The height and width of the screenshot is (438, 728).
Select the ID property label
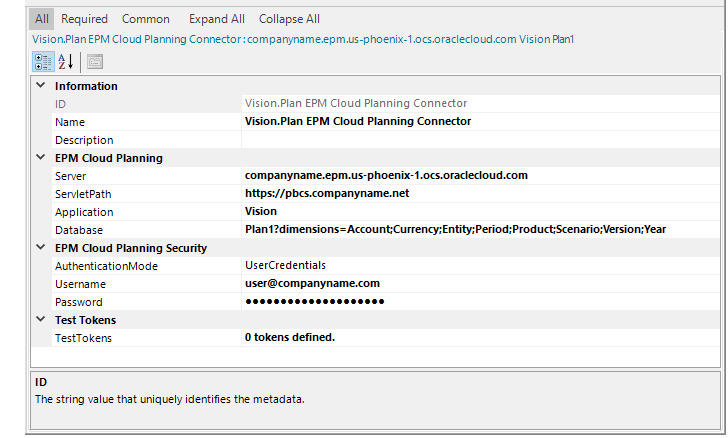[x=60, y=104]
